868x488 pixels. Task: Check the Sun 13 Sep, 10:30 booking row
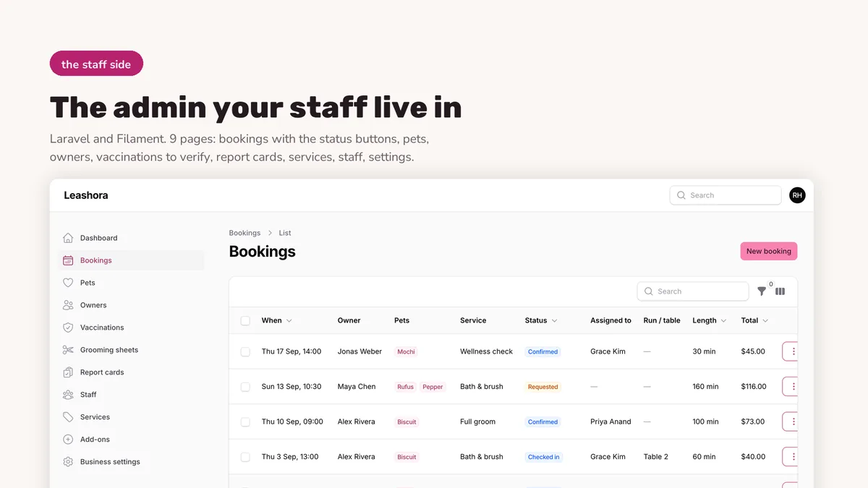coord(245,387)
